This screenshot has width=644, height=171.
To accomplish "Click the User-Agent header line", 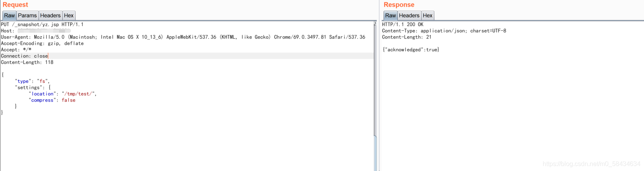I will [x=183, y=37].
